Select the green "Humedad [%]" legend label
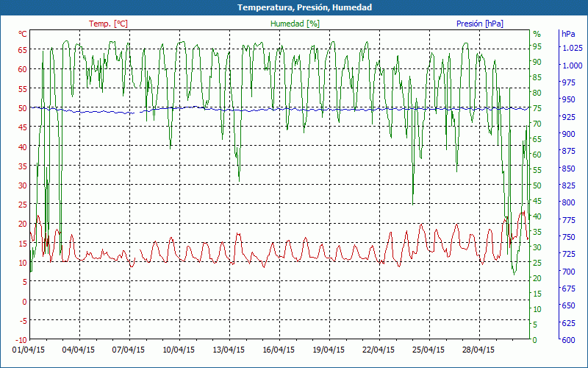The height and width of the screenshot is (368, 588). [x=295, y=24]
